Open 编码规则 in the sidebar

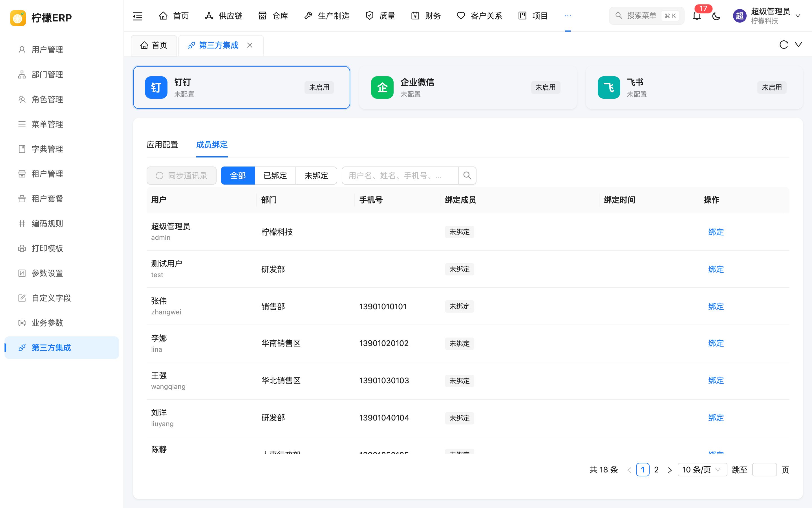(62, 224)
